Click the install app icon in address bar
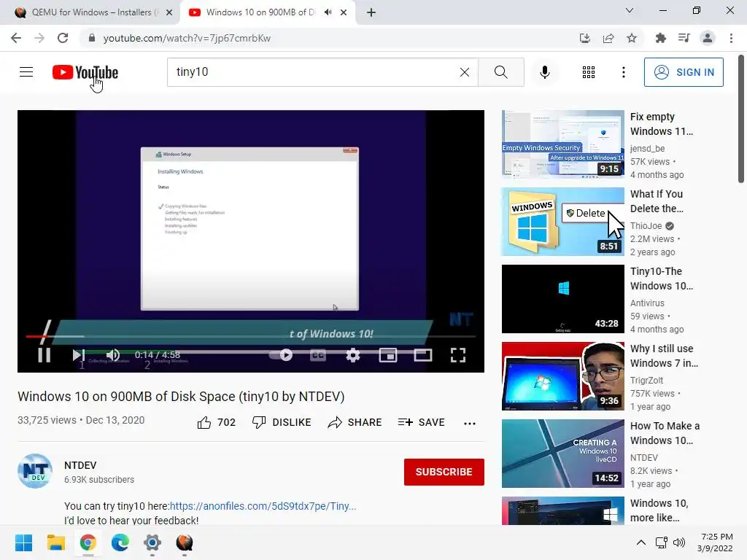 point(585,38)
